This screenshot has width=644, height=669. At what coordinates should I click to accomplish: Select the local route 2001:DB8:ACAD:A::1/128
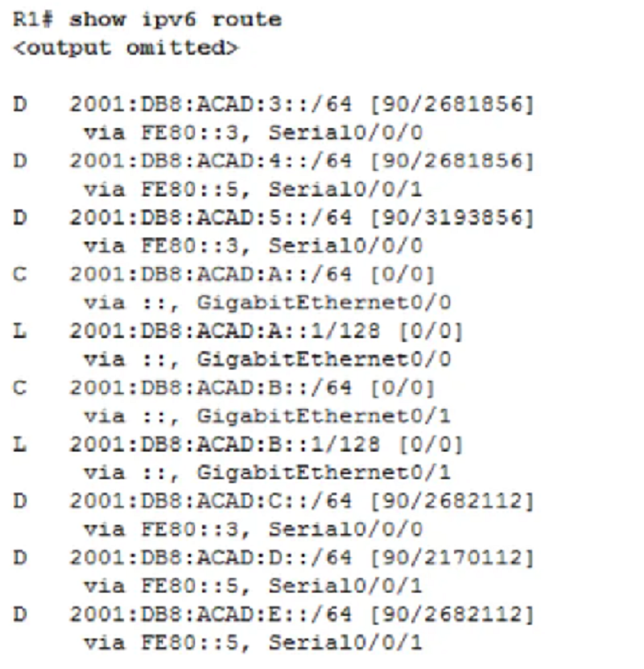pos(225,331)
